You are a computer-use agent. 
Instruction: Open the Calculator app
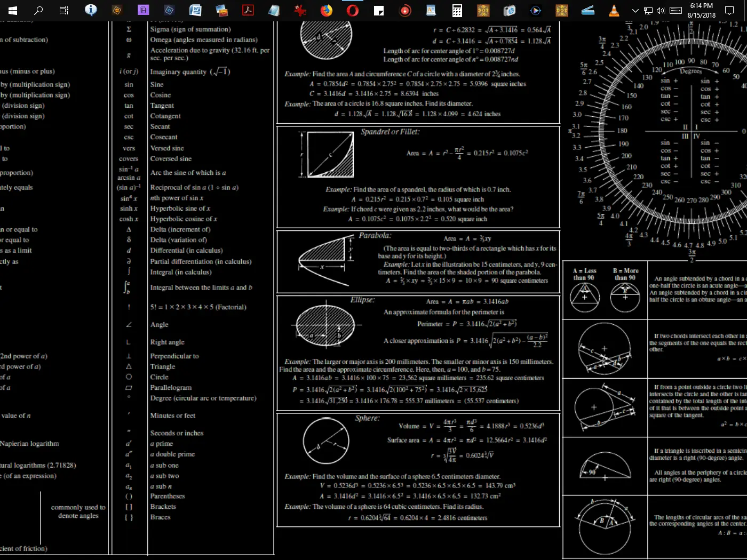(457, 11)
